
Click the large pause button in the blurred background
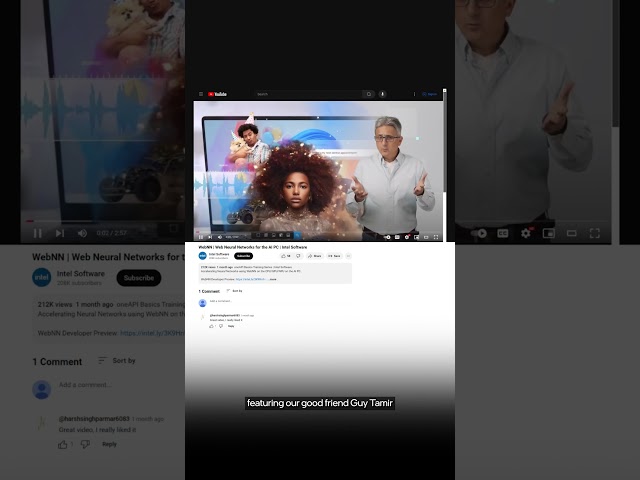pyautogui.click(x=38, y=233)
